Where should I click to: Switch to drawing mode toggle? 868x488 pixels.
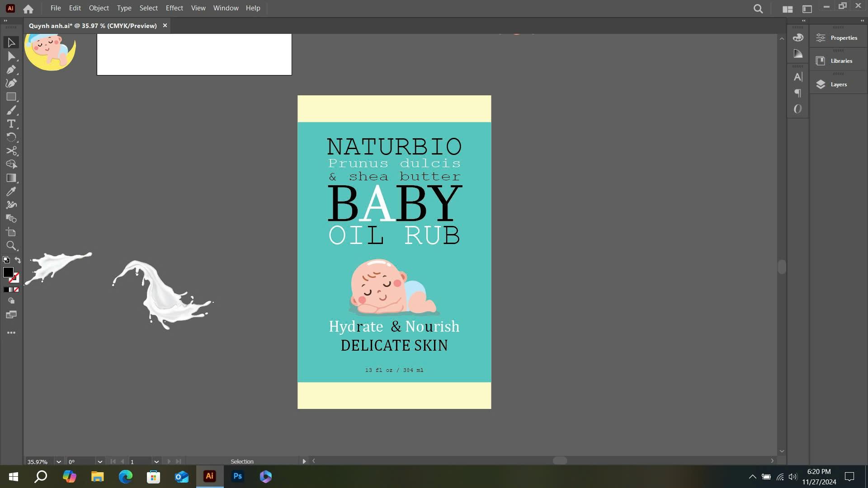(x=11, y=301)
